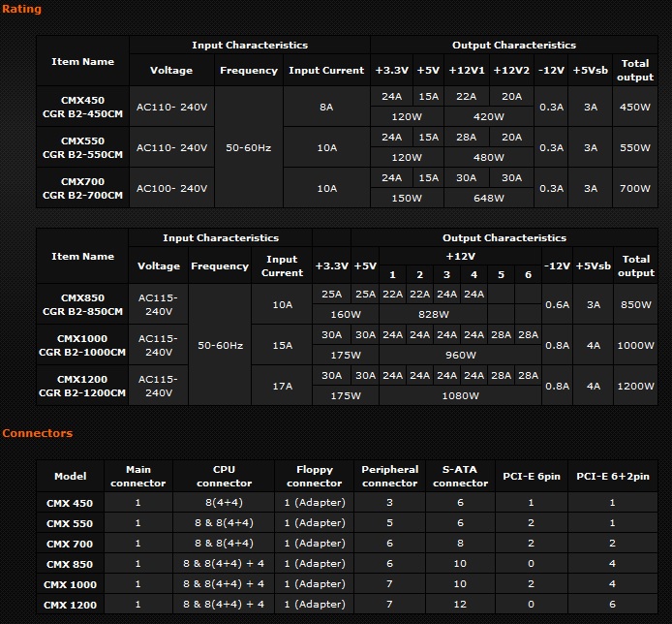Click the 450W total output value

(x=635, y=107)
